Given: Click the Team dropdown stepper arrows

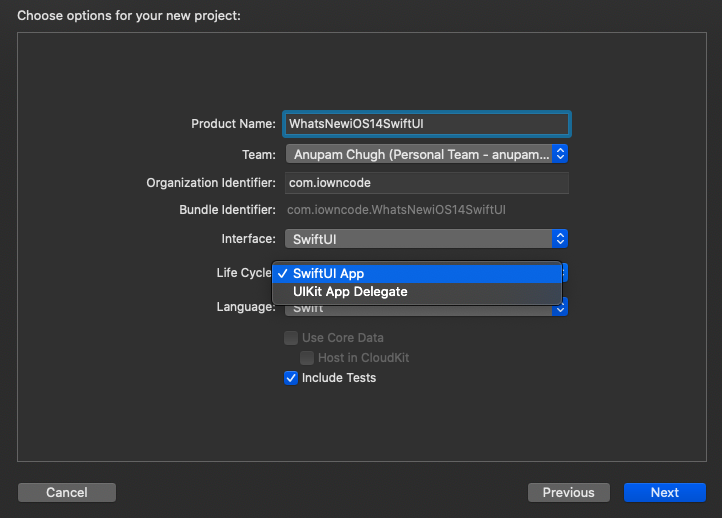Looking at the screenshot, I should 560,154.
